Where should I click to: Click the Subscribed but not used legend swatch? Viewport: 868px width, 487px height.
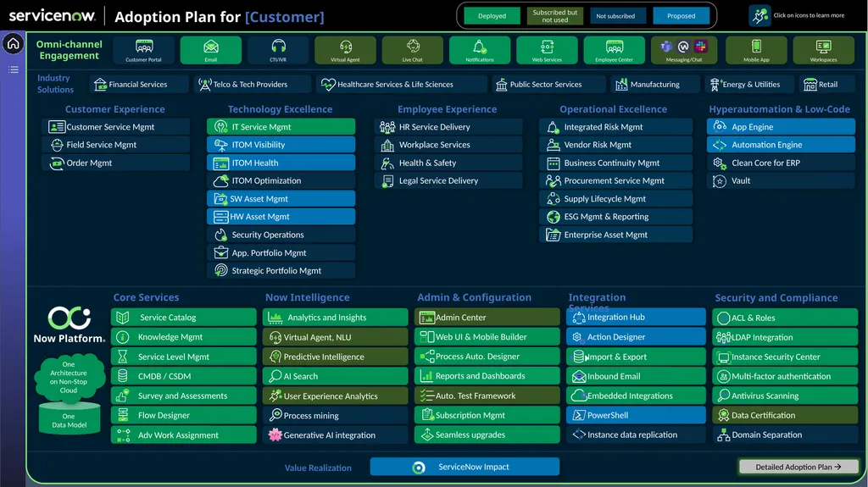(555, 16)
